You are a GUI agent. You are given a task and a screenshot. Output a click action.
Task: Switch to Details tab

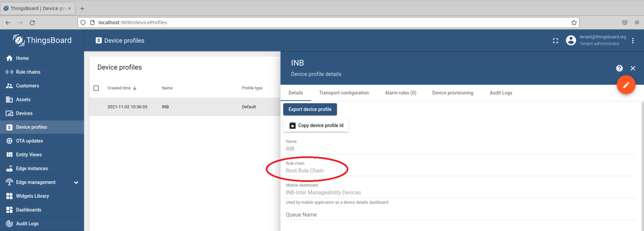296,93
